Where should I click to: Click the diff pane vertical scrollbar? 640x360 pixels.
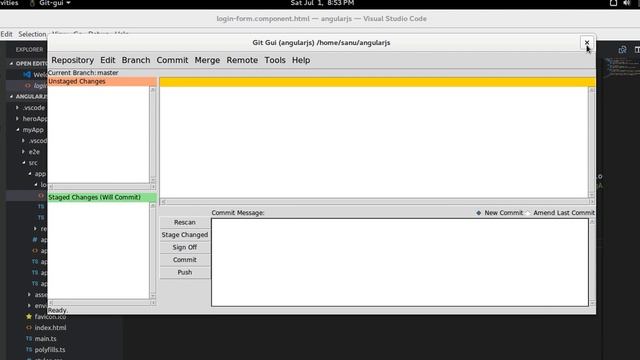click(x=591, y=143)
